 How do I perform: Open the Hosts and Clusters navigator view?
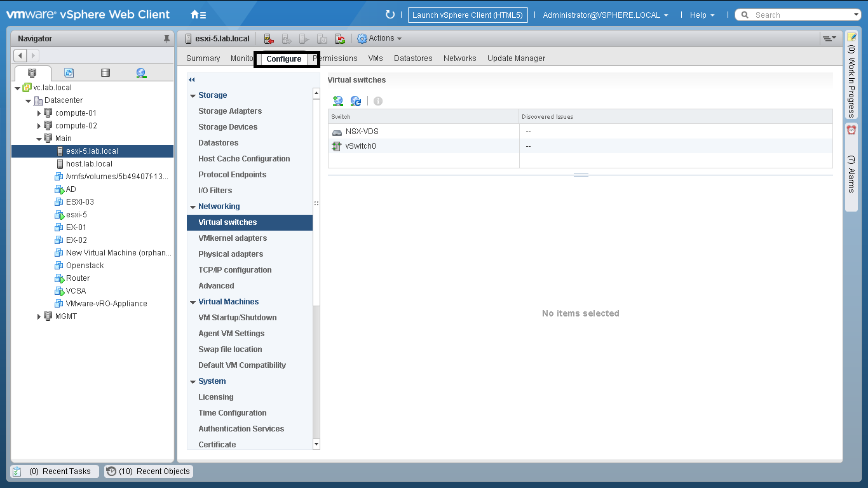tap(32, 73)
